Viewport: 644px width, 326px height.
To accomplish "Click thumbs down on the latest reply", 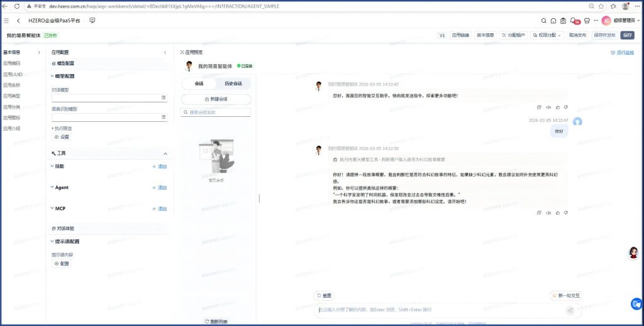I will click(x=566, y=213).
